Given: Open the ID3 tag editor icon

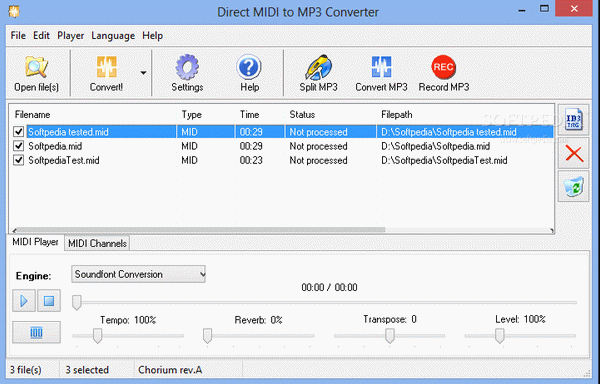Looking at the screenshot, I should (573, 120).
